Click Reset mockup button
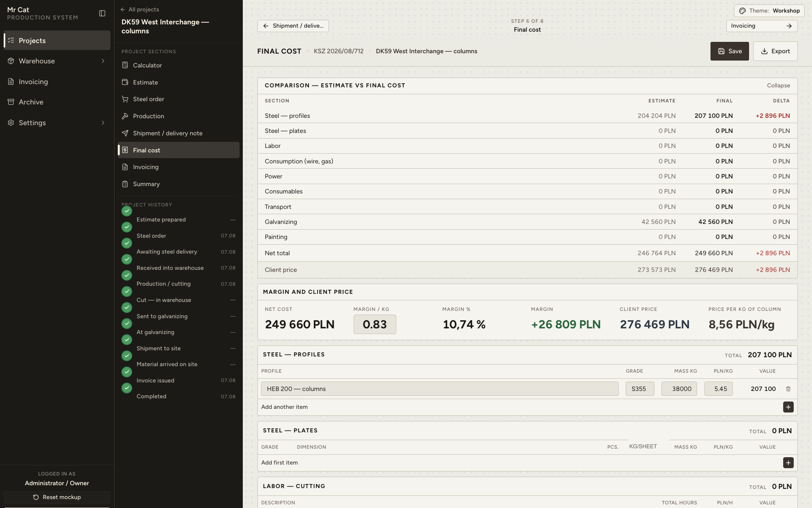 click(x=57, y=497)
